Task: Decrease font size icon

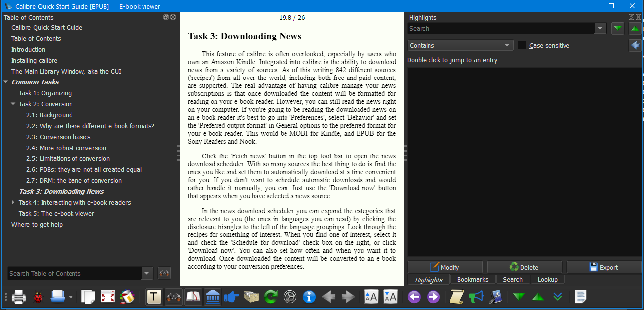Action: click(x=391, y=297)
